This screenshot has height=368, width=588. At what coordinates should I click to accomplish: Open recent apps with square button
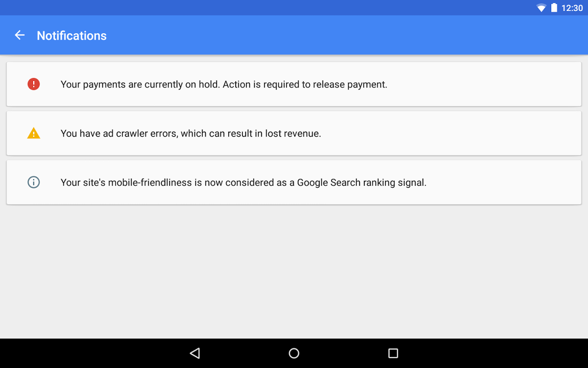(x=393, y=353)
